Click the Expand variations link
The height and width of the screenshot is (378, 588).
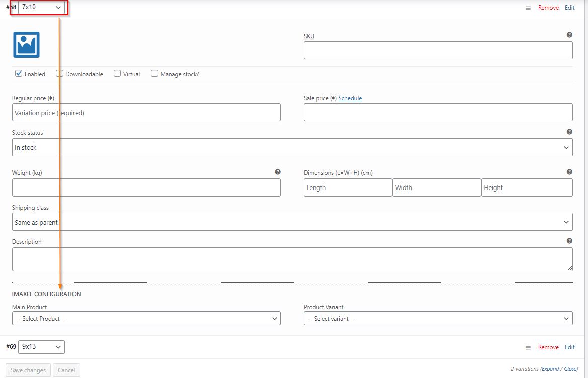(550, 369)
